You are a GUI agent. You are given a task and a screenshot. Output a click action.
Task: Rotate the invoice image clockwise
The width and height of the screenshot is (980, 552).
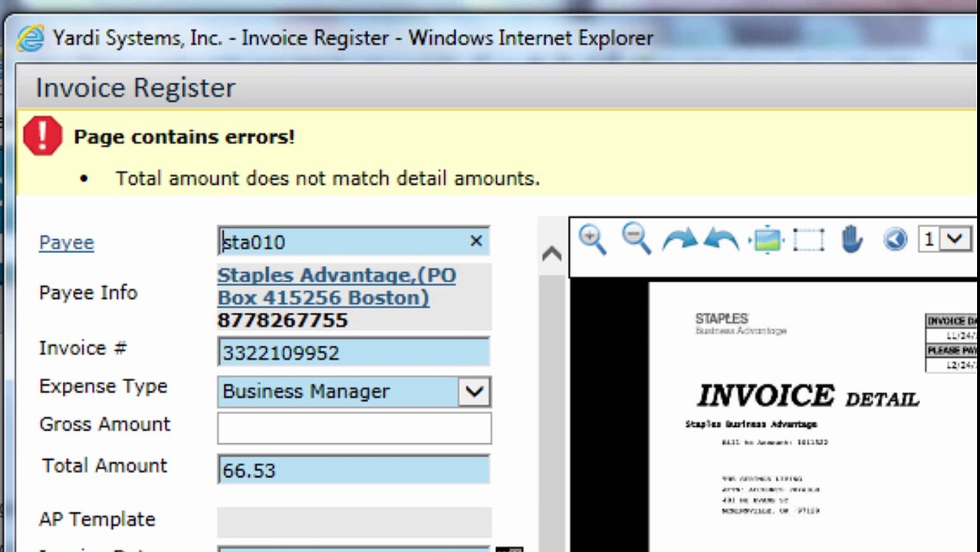[x=679, y=240]
